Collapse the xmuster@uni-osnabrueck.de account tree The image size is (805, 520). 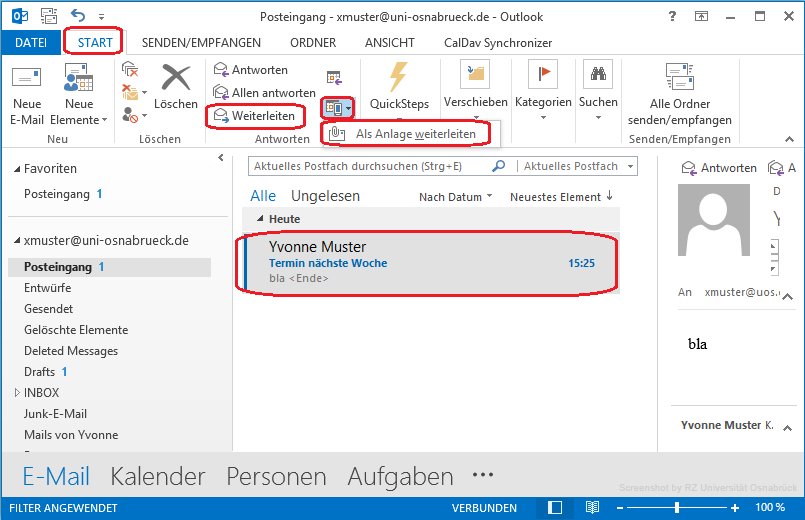(17, 240)
